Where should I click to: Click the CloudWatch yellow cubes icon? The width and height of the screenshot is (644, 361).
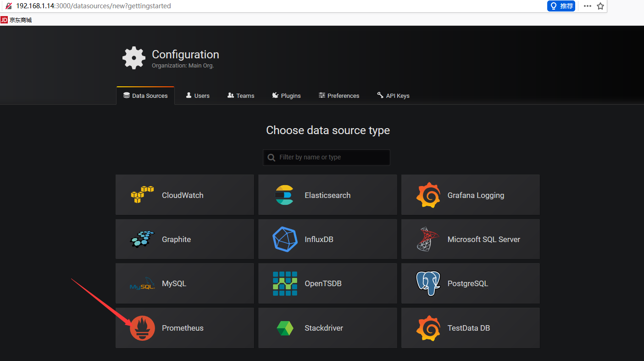coord(142,195)
